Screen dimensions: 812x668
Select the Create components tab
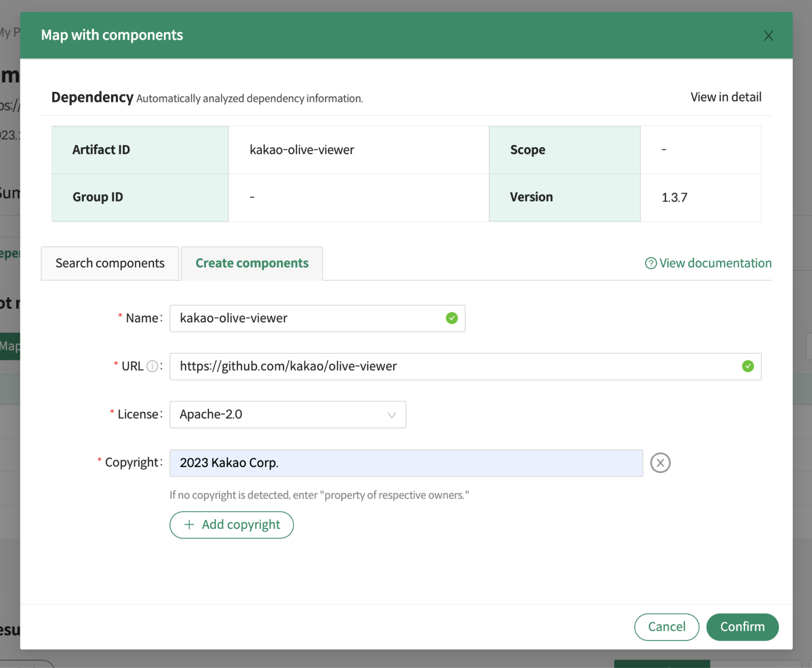(252, 263)
